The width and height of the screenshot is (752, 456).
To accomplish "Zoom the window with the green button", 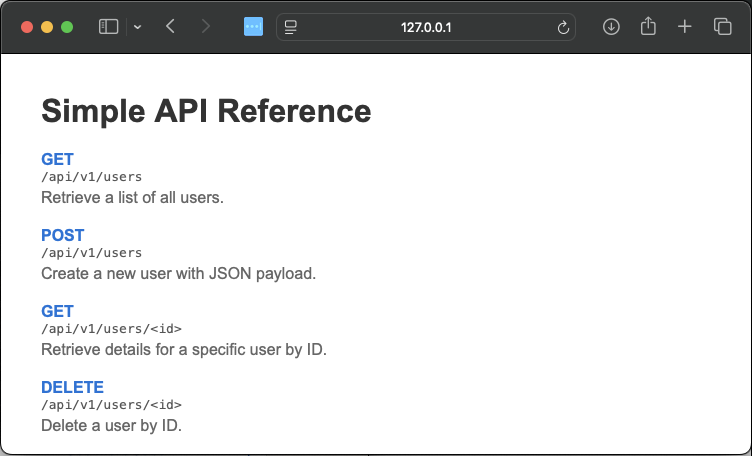I will point(67,27).
